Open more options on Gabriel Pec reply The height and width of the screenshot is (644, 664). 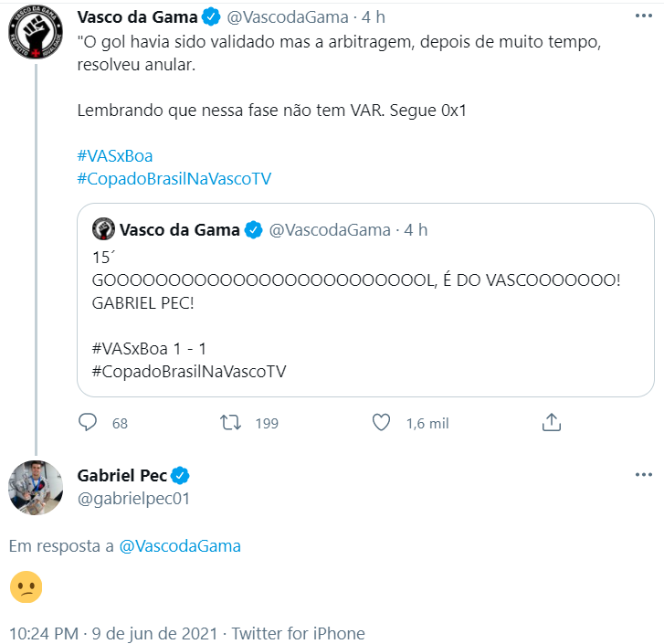pyautogui.click(x=643, y=476)
